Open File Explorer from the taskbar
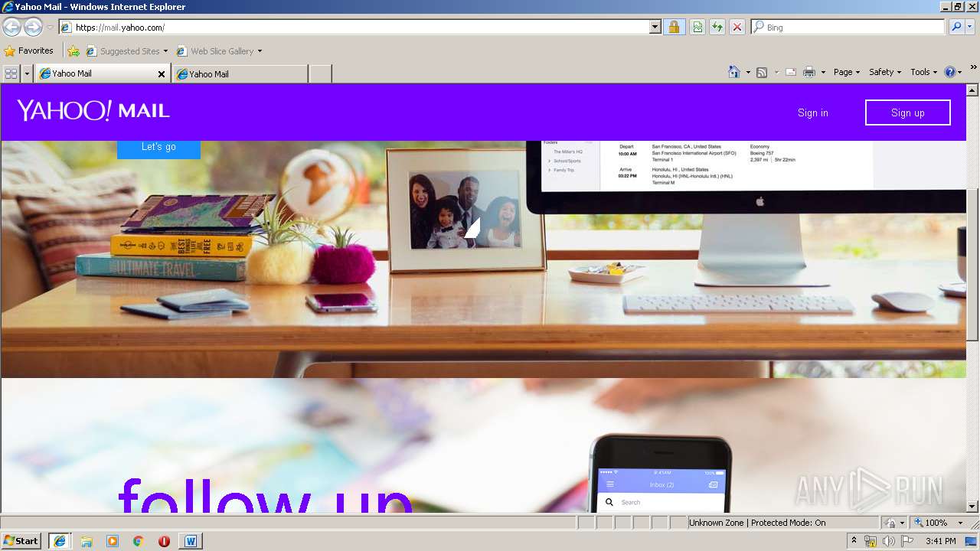The image size is (980, 551). [87, 541]
